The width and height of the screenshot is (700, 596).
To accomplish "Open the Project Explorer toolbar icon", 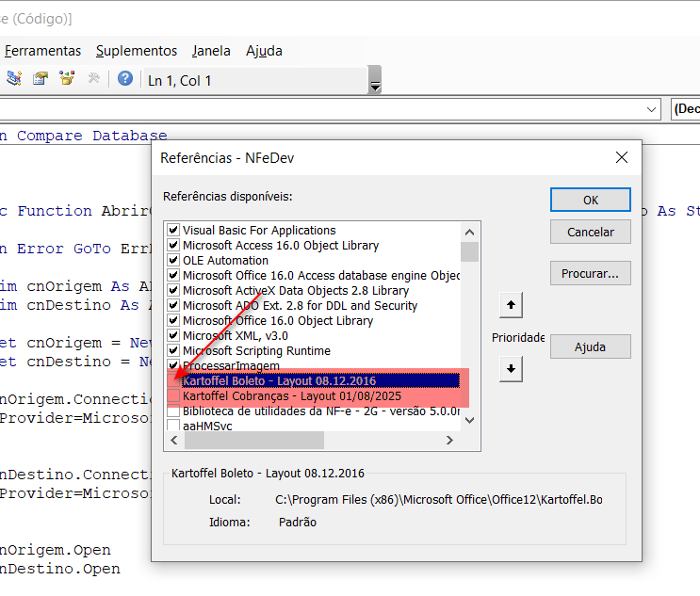I will coord(14,79).
